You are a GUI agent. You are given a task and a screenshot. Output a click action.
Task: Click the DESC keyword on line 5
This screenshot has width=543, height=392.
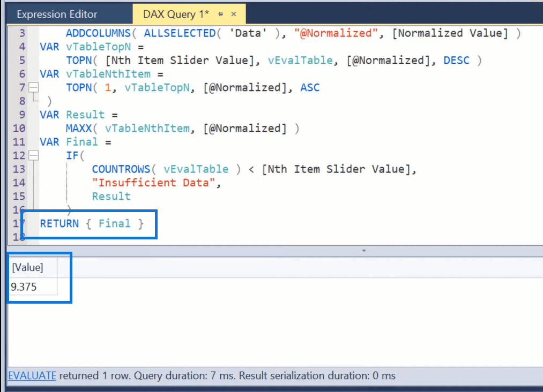(x=456, y=61)
